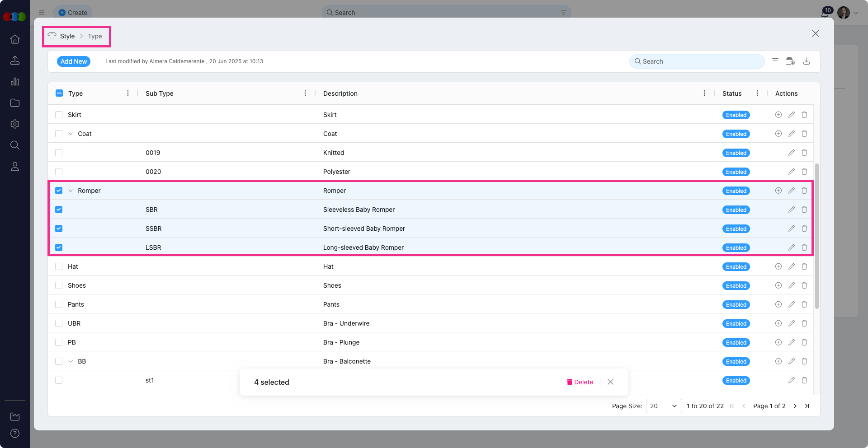
Task: Expand the BB row chevron
Action: tap(71, 361)
